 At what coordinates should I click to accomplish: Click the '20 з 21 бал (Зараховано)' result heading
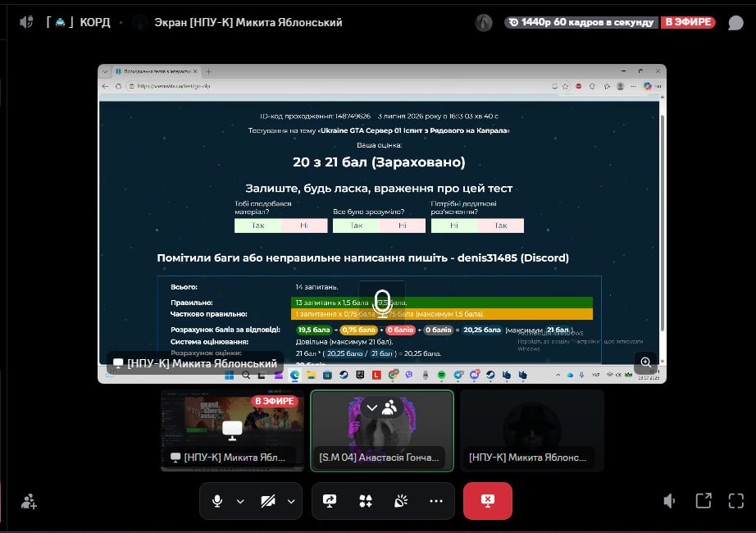(379, 162)
